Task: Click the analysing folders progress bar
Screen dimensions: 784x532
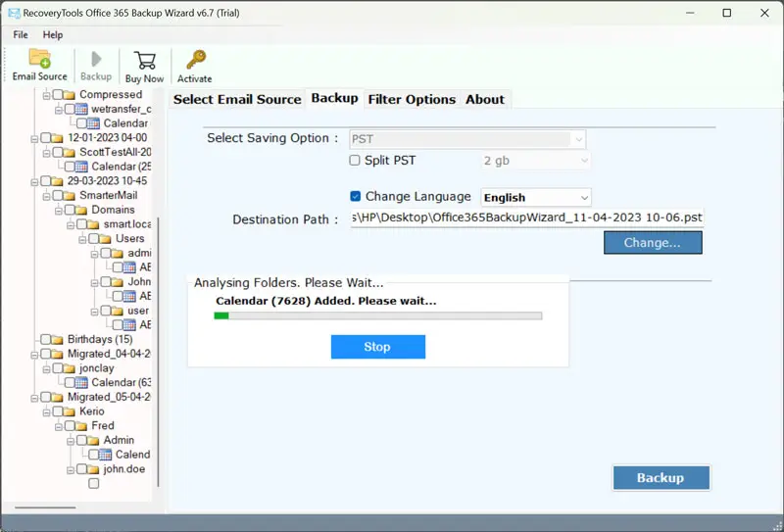Action: 378,315
